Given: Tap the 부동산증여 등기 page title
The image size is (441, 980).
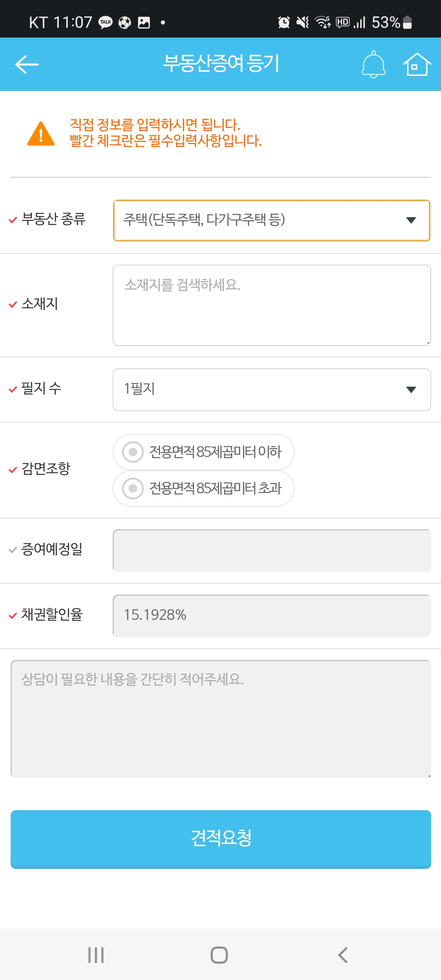Looking at the screenshot, I should click(x=221, y=64).
